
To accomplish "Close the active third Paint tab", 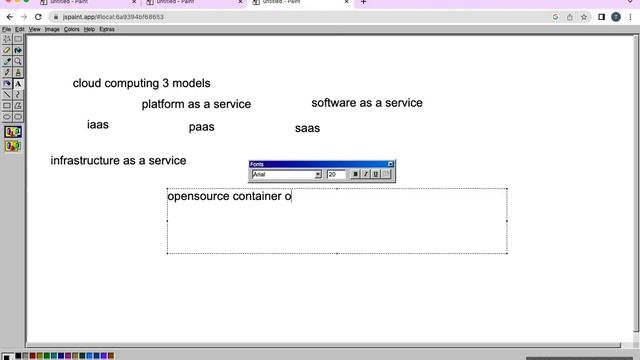I will coord(347,2).
